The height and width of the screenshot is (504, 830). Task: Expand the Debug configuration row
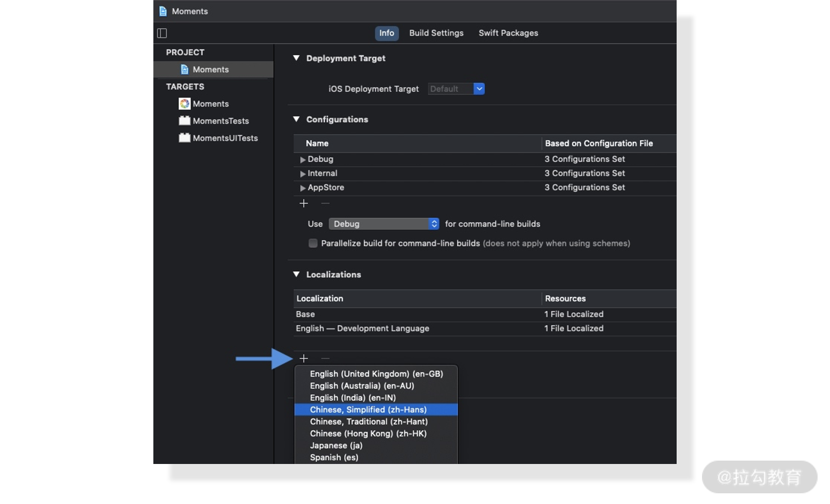click(303, 160)
